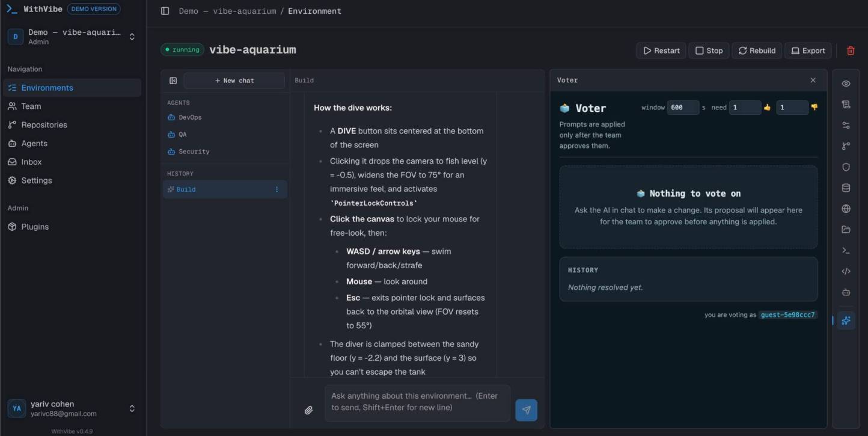
Task: Open the git branch icon in right rail
Action: [x=846, y=146]
